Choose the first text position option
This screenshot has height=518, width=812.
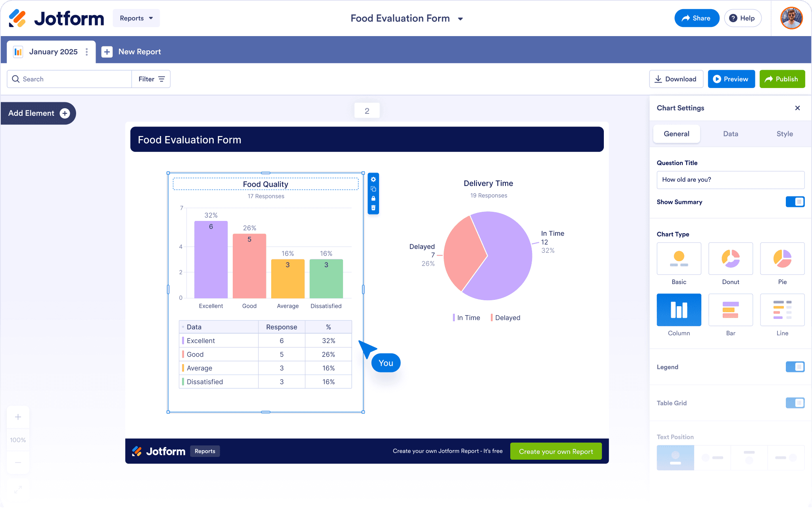pos(675,458)
